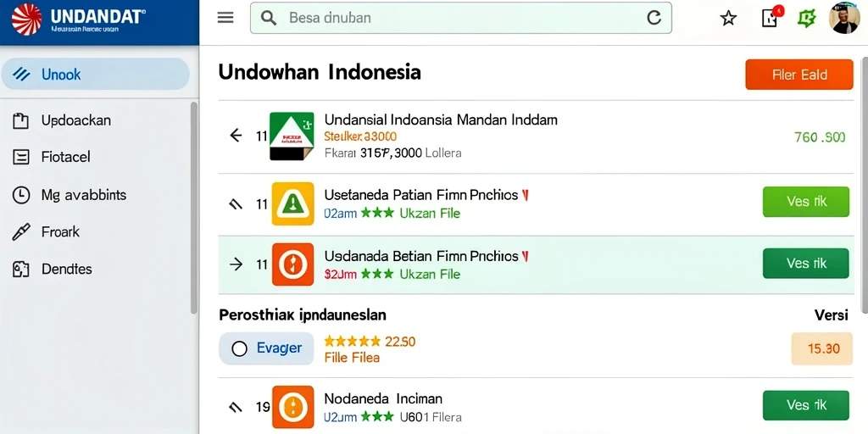
Task: Click the 15.30 version swatch
Action: (x=822, y=348)
